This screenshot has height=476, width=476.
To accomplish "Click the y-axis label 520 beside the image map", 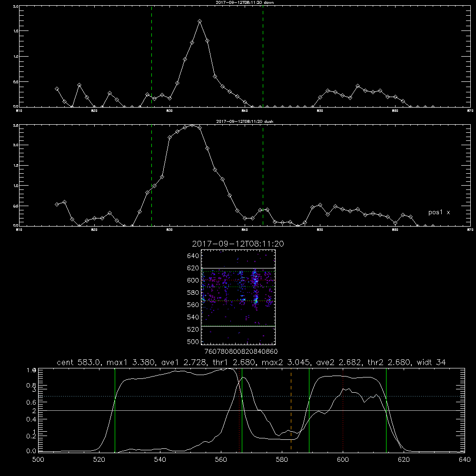I will [193, 329].
